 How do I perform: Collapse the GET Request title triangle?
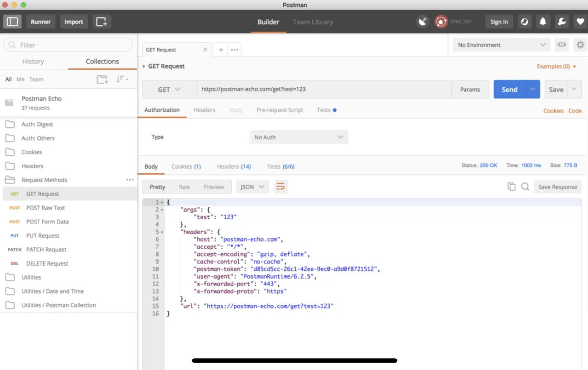coord(144,66)
